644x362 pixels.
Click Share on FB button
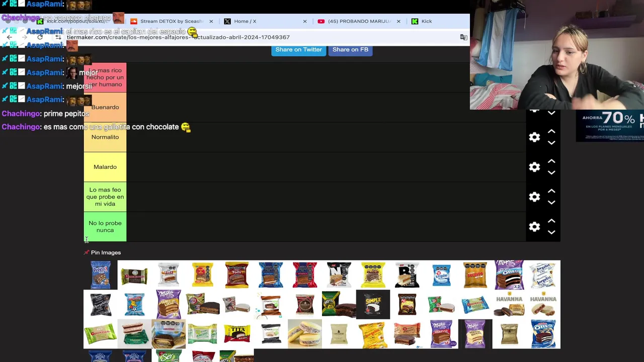click(x=350, y=50)
